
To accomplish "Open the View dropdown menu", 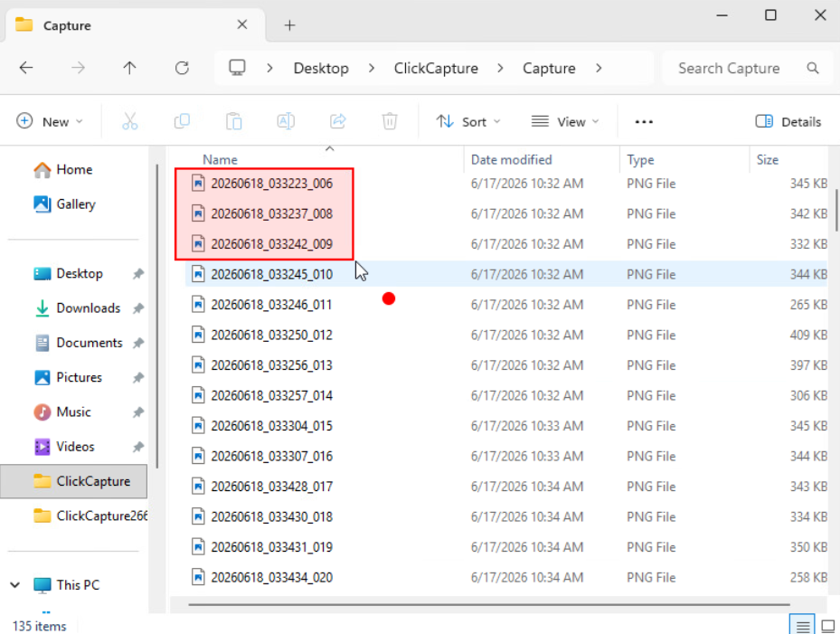I will pos(564,122).
